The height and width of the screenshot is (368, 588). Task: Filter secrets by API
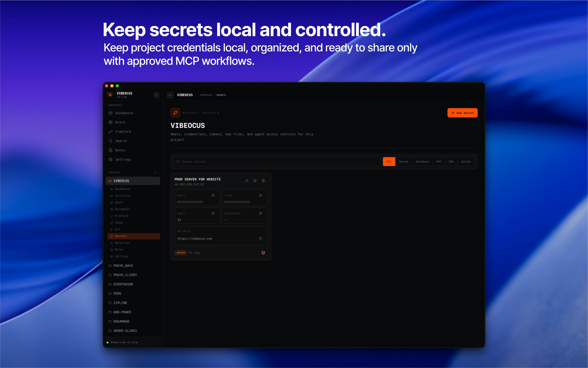point(439,162)
